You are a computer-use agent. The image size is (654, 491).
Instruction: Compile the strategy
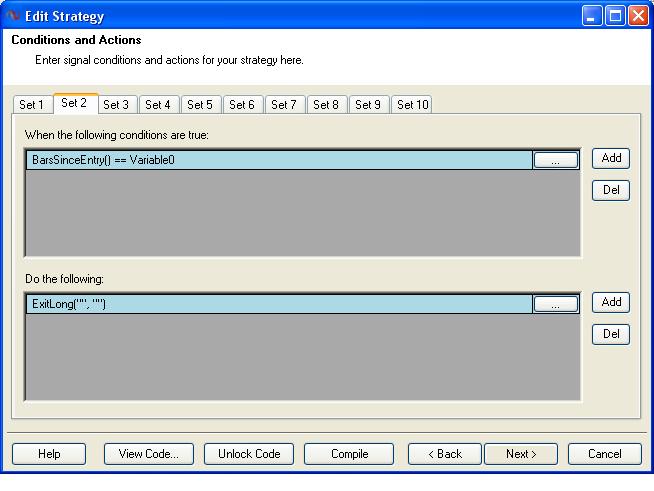point(349,454)
